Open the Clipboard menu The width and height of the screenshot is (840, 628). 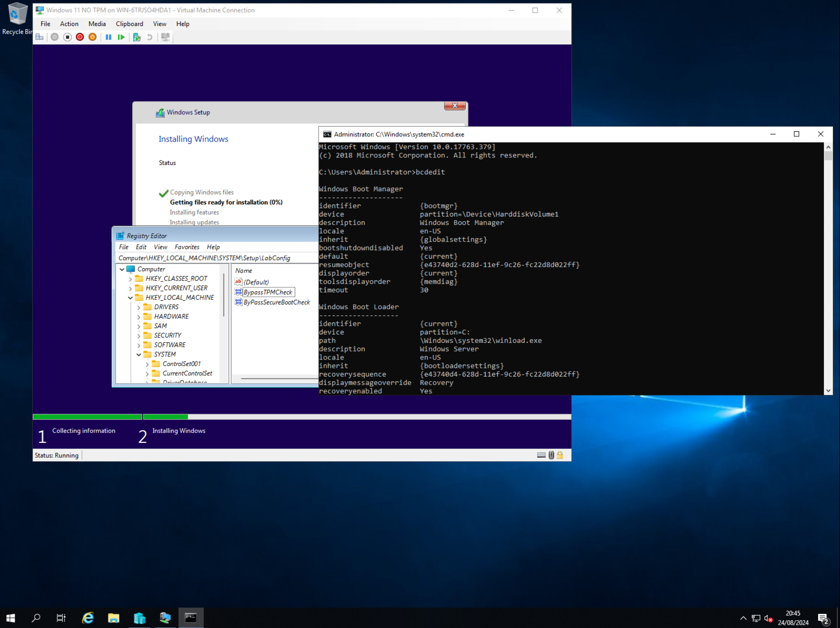click(129, 24)
